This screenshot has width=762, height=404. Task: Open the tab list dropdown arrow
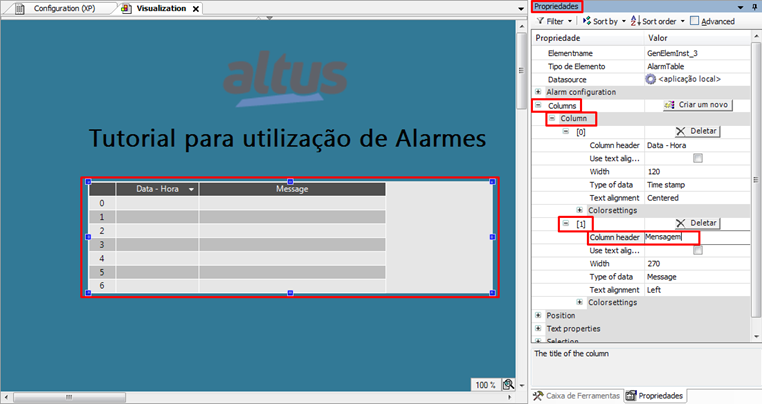[x=521, y=9]
